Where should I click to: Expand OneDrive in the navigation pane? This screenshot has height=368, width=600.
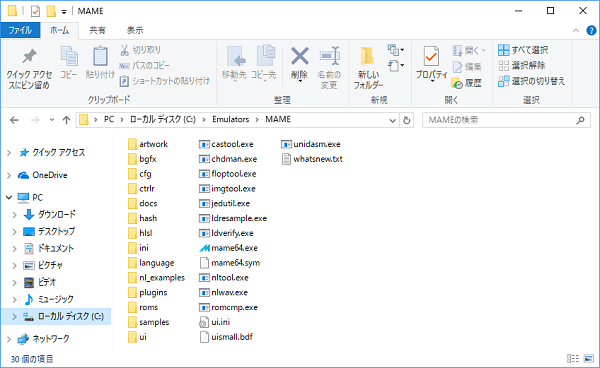(9, 175)
